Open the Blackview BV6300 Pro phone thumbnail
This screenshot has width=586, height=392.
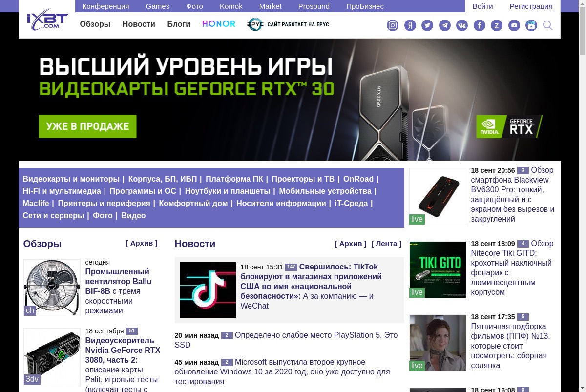[x=438, y=196]
